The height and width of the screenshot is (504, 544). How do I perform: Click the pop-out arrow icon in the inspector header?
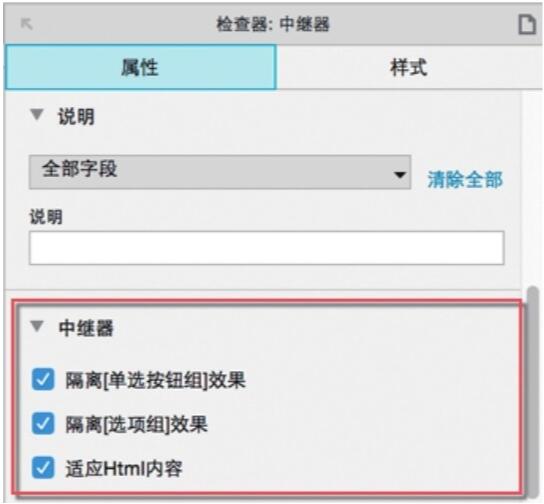coord(27,24)
